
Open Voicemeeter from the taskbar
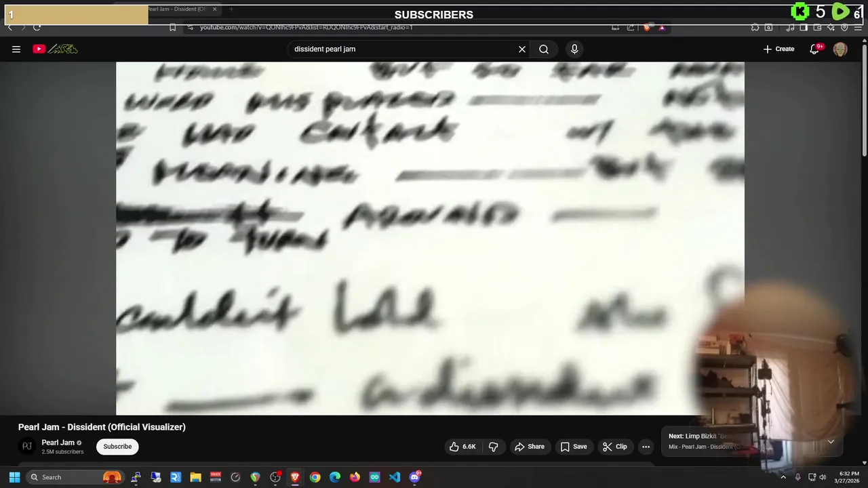click(216, 477)
